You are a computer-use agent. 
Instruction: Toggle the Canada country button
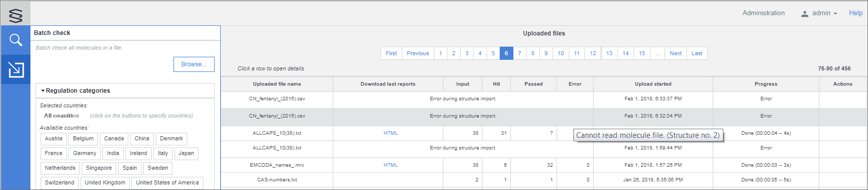(114, 139)
